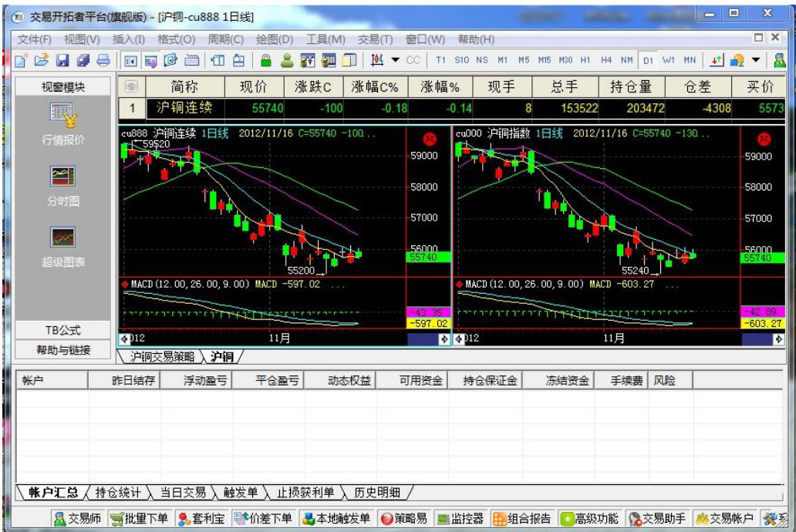Click the green lock toolbar icon
Image resolution: width=796 pixels, height=532 pixels.
[x=266, y=60]
